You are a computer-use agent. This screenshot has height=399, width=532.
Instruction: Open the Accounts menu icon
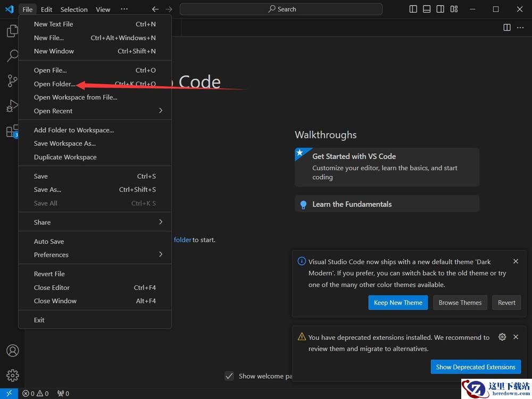tap(13, 351)
